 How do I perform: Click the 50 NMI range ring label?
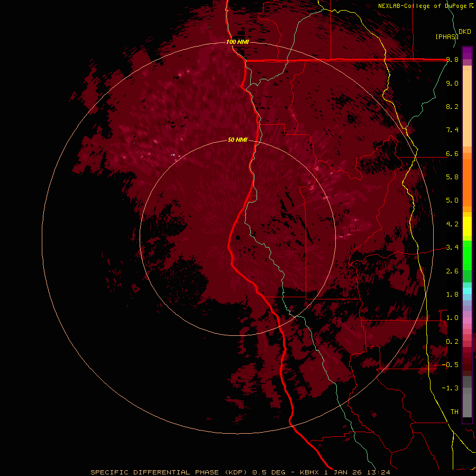(237, 140)
